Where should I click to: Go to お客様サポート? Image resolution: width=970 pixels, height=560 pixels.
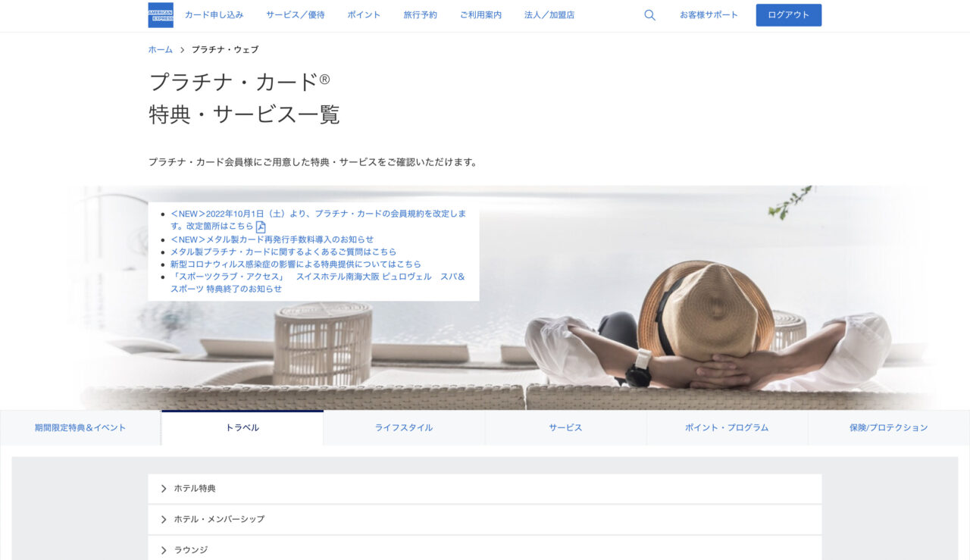pyautogui.click(x=709, y=15)
